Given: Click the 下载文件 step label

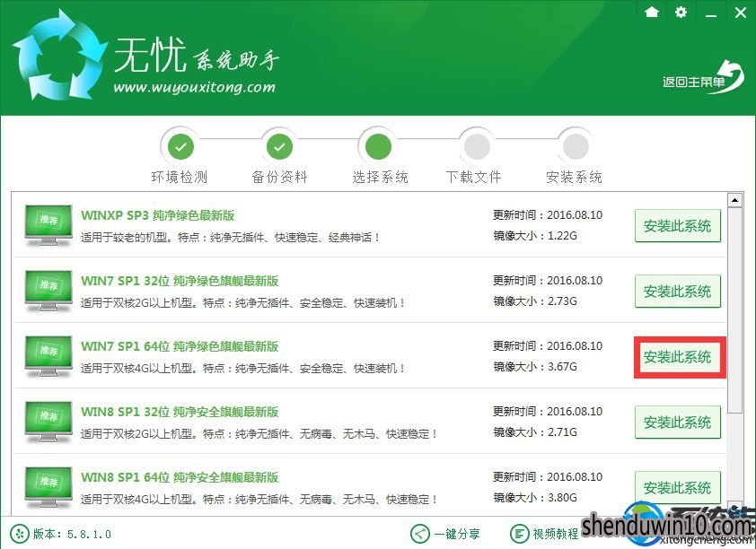Looking at the screenshot, I should pos(473,178).
